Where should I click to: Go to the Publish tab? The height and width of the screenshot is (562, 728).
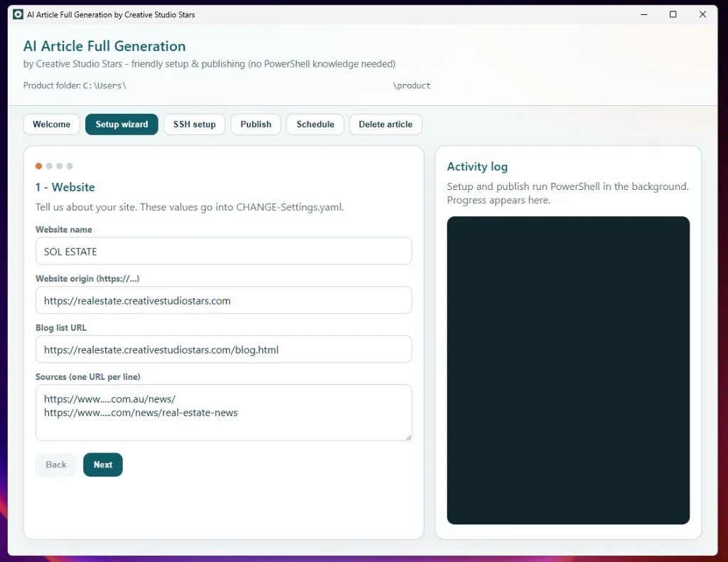(x=256, y=124)
